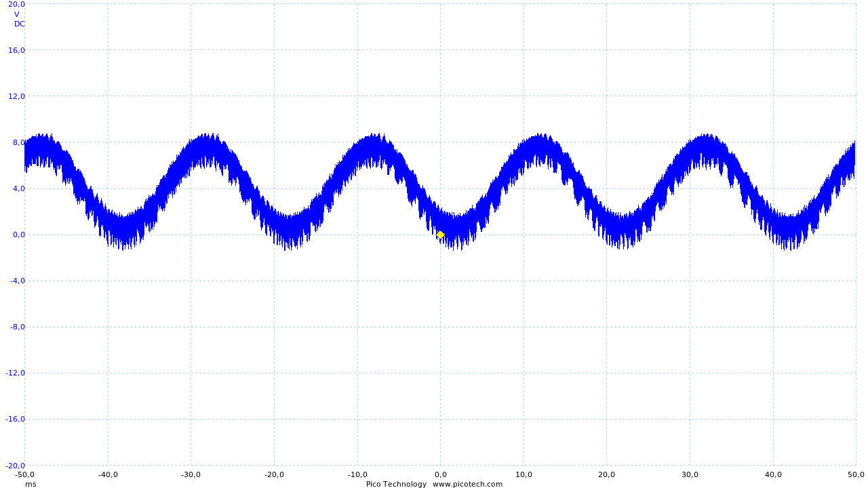Click the -40,0 time axis label
Viewport: 868px width, 488px height.
[108, 474]
